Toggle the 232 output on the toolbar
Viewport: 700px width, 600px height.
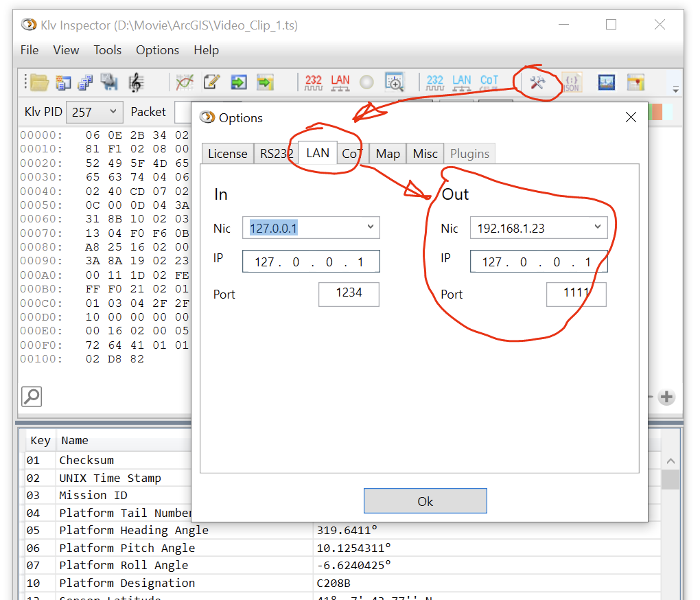tap(436, 80)
